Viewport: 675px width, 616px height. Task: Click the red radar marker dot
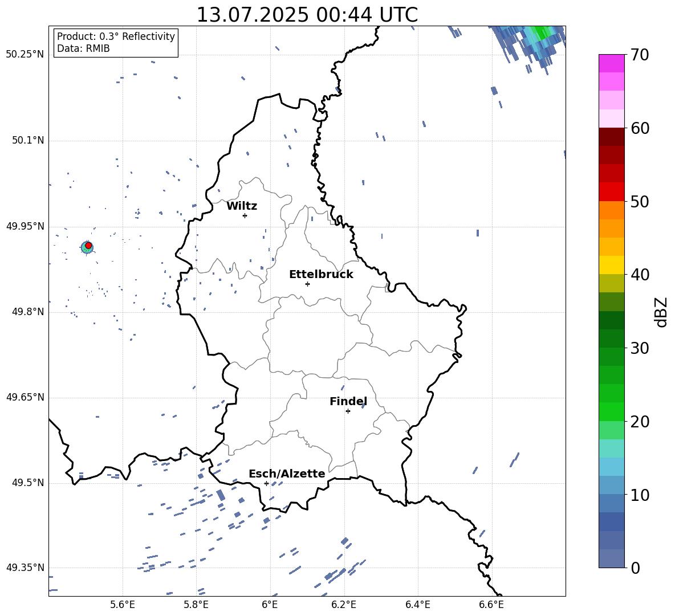[x=88, y=246]
